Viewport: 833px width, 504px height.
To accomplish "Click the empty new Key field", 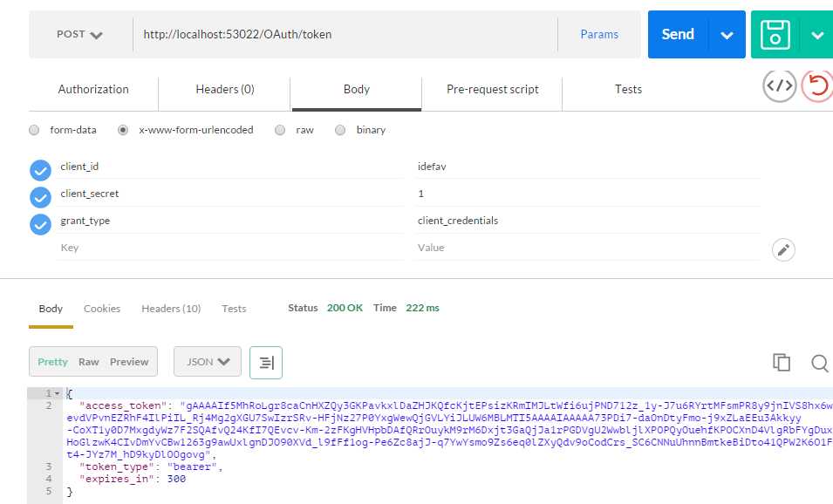I will [230, 248].
